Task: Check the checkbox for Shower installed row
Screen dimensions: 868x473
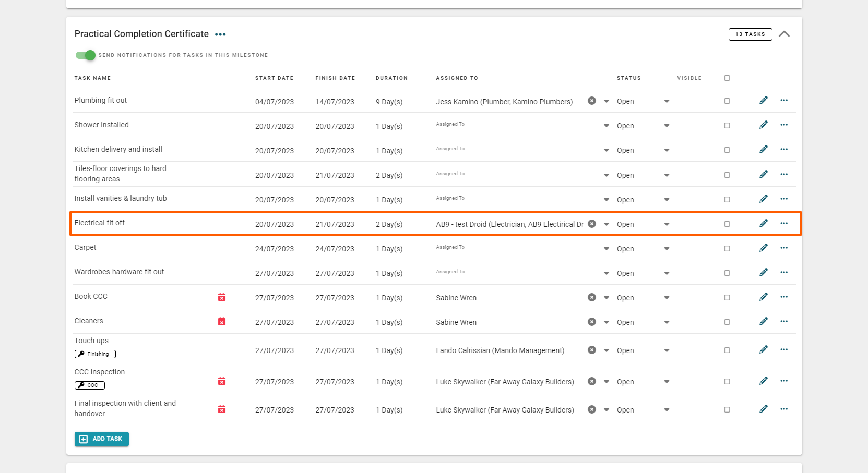Action: [x=727, y=126]
